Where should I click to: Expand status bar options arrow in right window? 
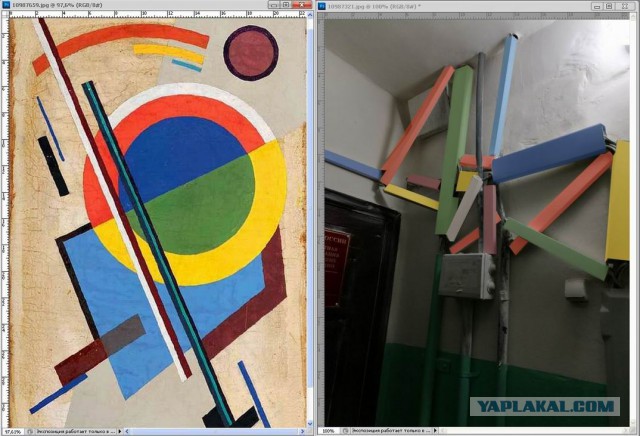(435, 431)
